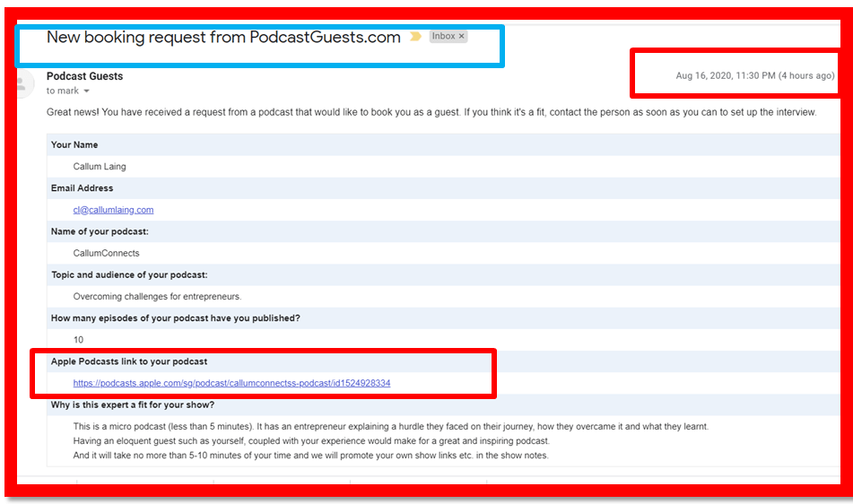Click the Inbox label tag
This screenshot has height=504, width=853.
(x=443, y=37)
